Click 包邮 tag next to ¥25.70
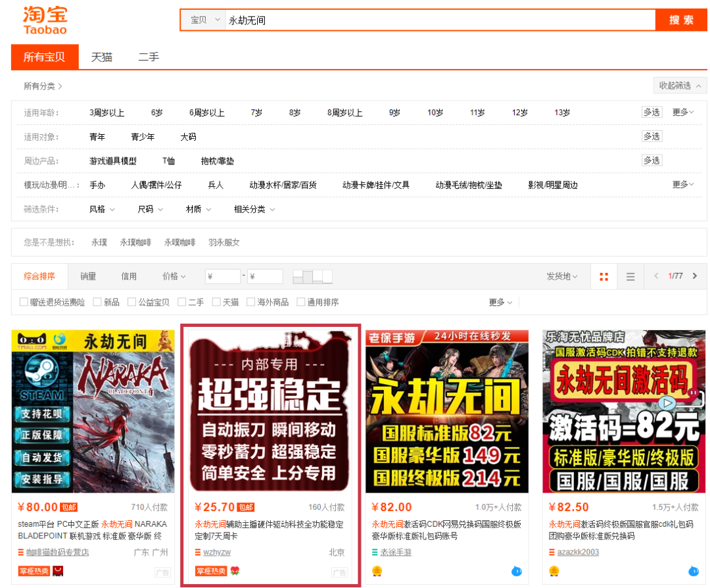 [x=246, y=507]
